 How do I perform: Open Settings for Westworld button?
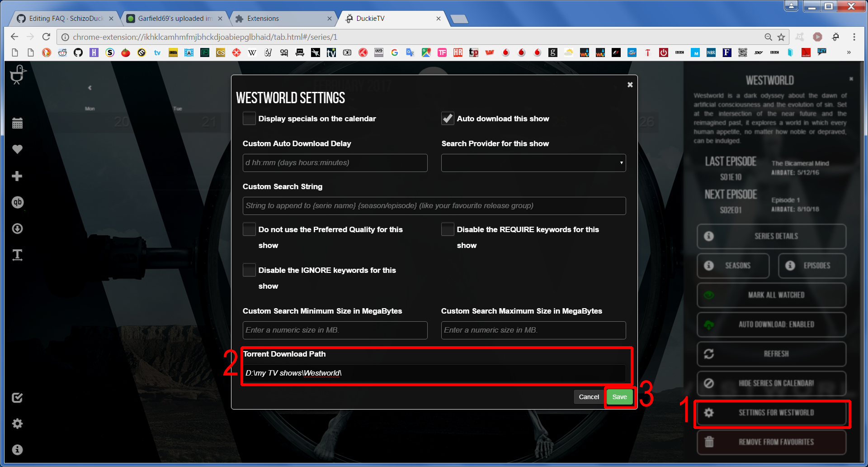(x=771, y=413)
